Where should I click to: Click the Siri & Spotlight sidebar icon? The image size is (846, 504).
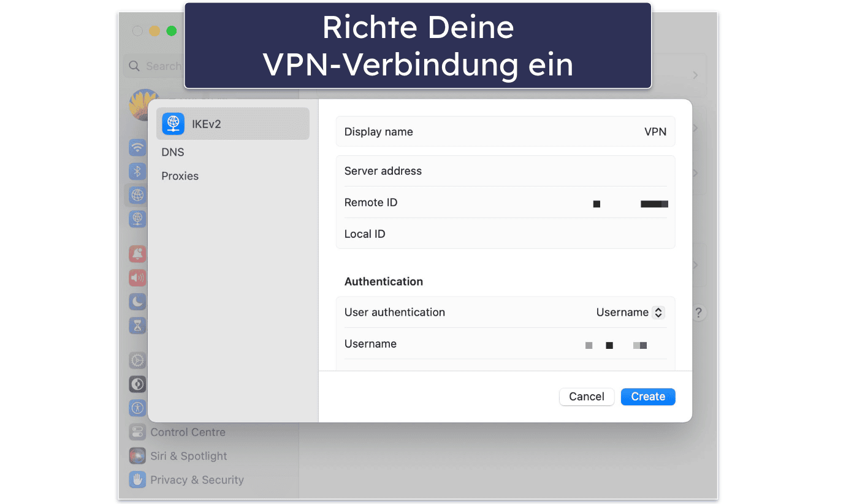pyautogui.click(x=137, y=456)
